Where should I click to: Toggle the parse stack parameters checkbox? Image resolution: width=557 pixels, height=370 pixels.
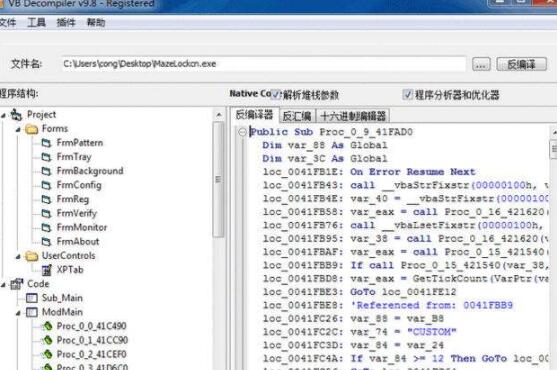(276, 94)
